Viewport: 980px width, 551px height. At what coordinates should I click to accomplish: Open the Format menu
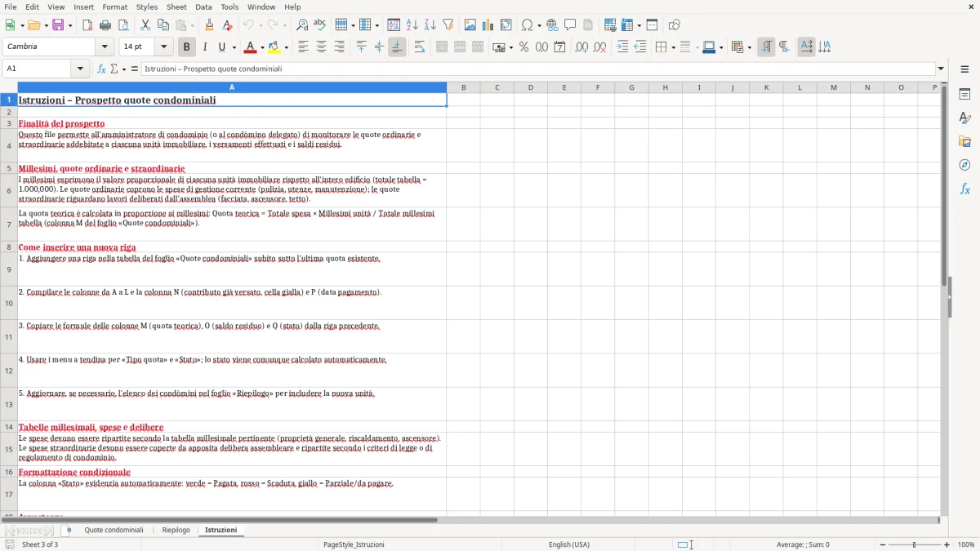pyautogui.click(x=114, y=7)
